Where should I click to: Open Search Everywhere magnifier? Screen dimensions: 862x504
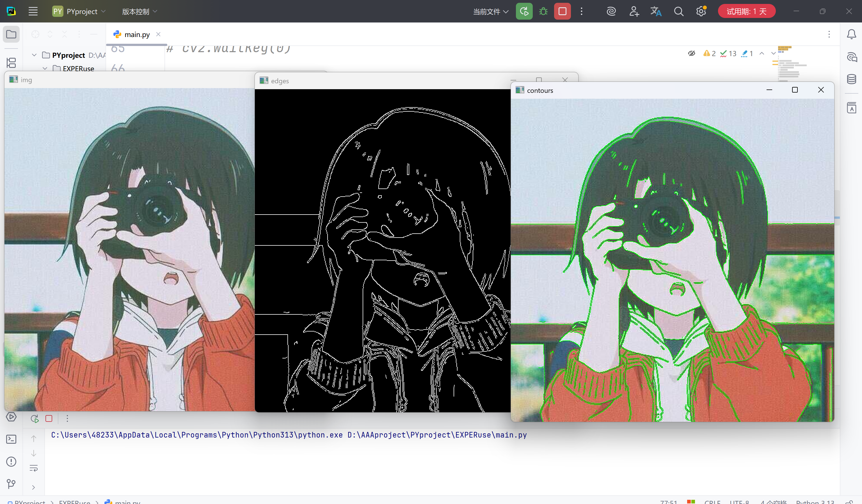(x=679, y=11)
